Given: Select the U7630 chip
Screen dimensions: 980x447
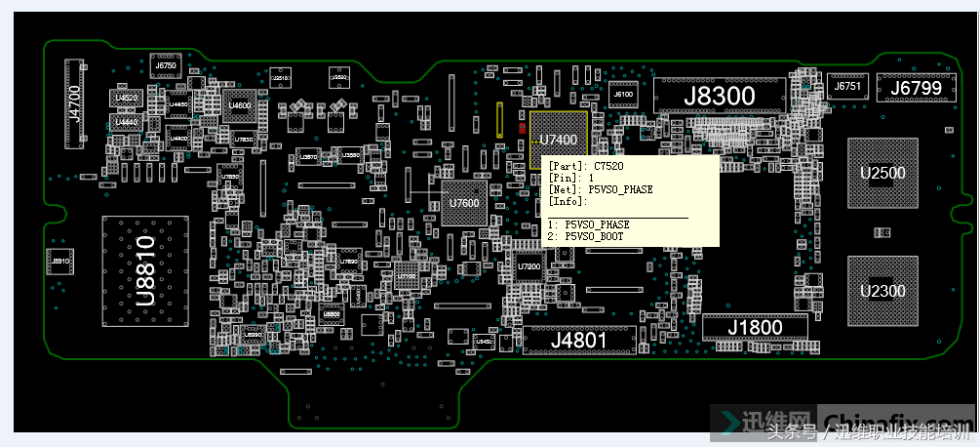Looking at the screenshot, I should (243, 140).
